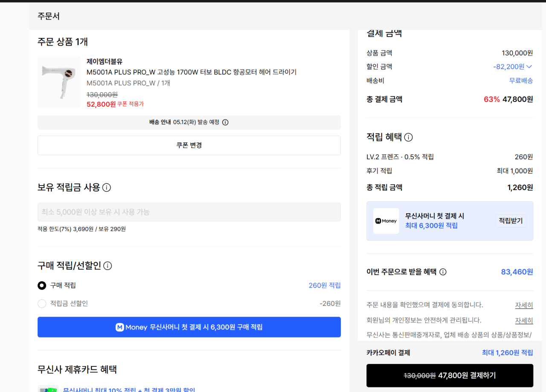Click 최대 1,260원 적립 next to 카카오페이 결제
The width and height of the screenshot is (546, 392).
tap(507, 353)
